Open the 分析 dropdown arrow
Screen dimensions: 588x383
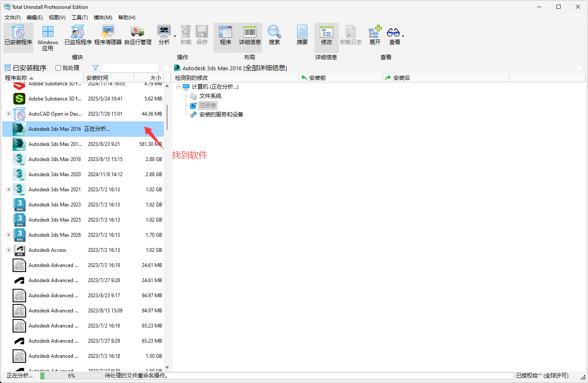click(x=175, y=36)
